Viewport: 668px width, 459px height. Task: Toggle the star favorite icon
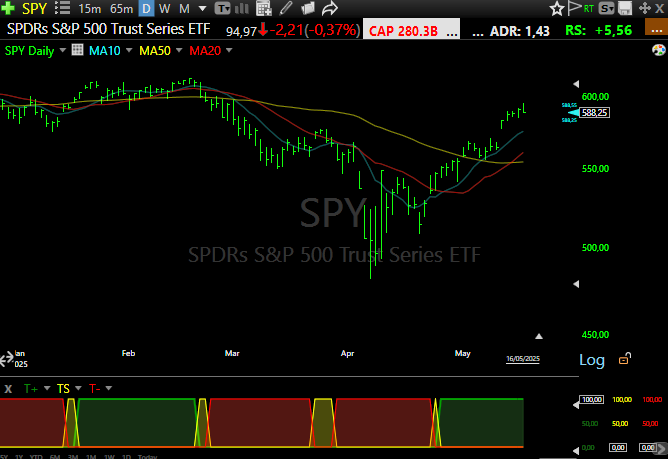(x=556, y=8)
